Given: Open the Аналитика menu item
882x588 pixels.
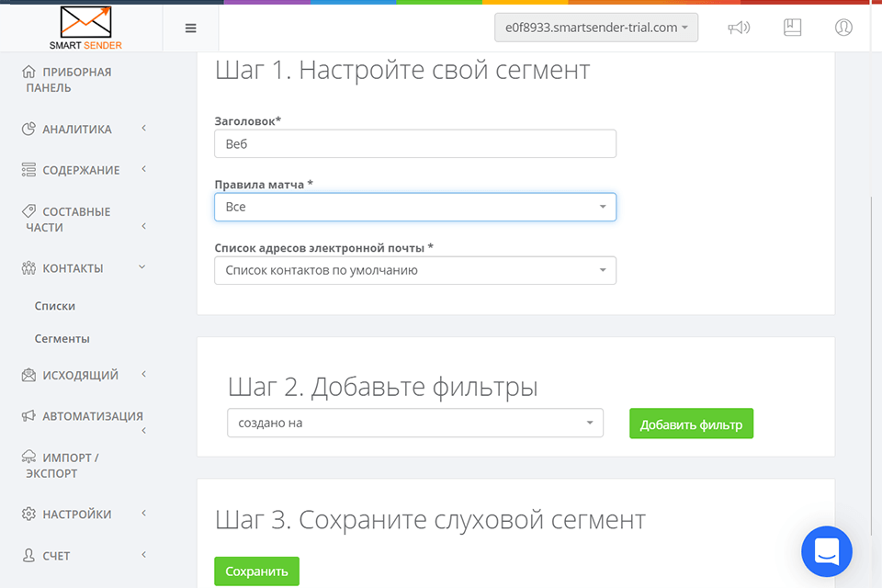Looking at the screenshot, I should pos(77,130).
